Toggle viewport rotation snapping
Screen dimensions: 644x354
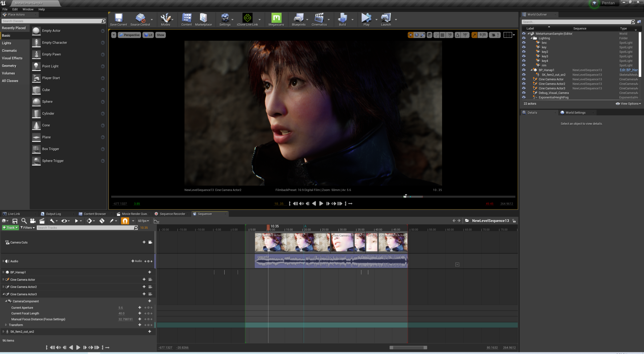[x=458, y=35]
